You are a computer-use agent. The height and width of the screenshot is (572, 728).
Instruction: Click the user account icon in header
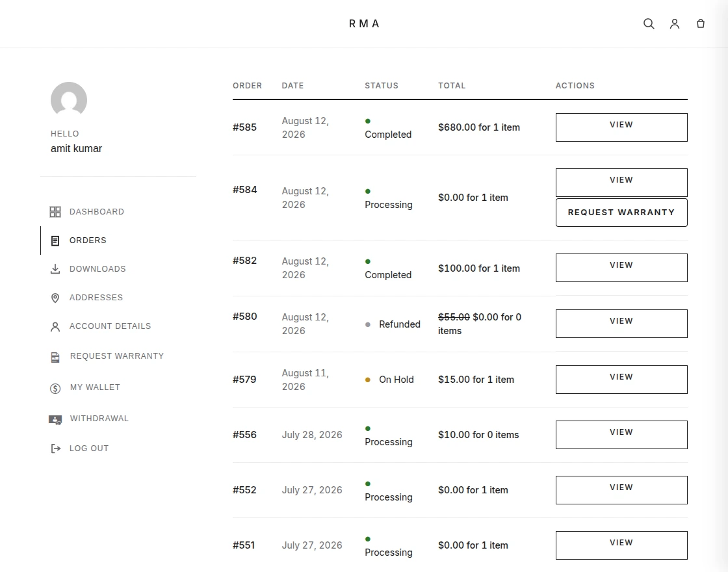pyautogui.click(x=675, y=23)
